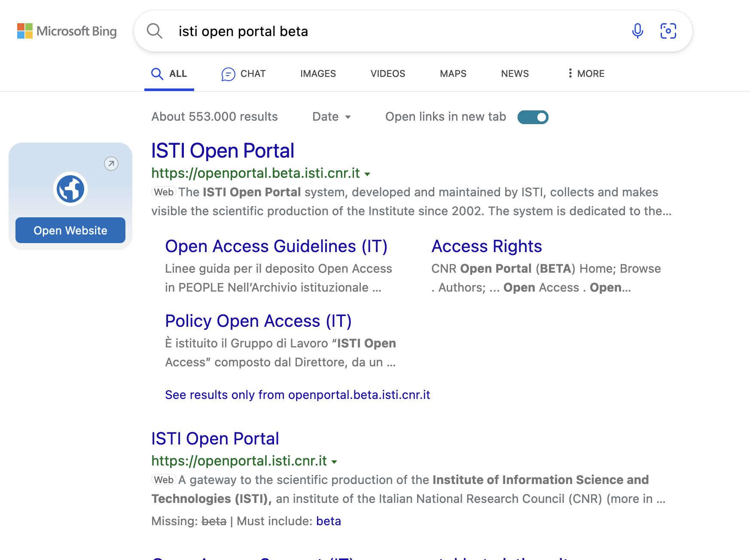Click the search magnifier icon in search box

[x=155, y=31]
